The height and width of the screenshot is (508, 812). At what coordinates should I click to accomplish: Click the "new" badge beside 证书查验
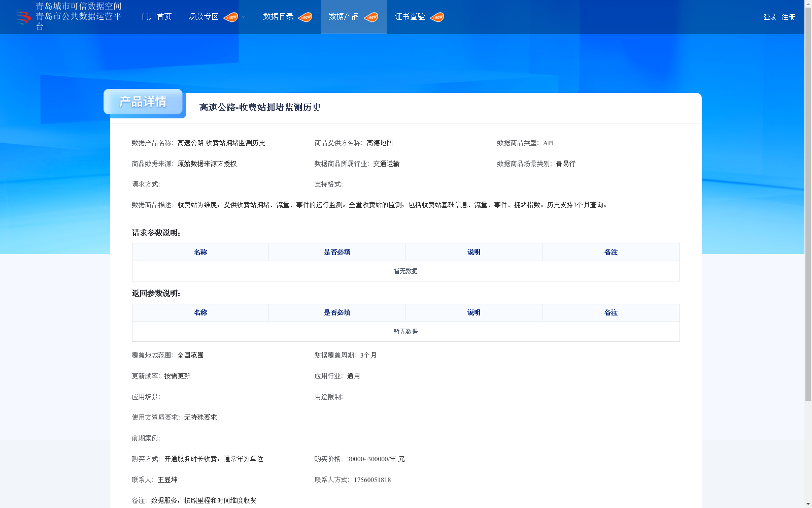click(436, 17)
